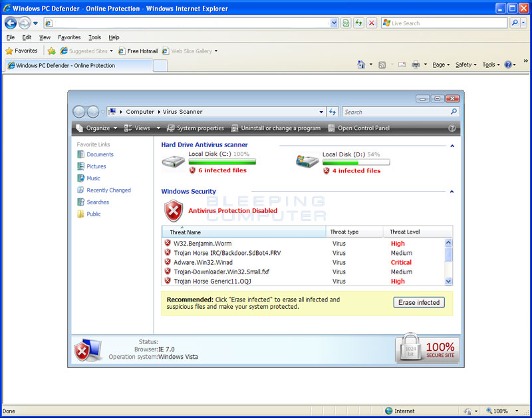
Task: Open the Tools menu in the menu bar
Action: (x=94, y=37)
